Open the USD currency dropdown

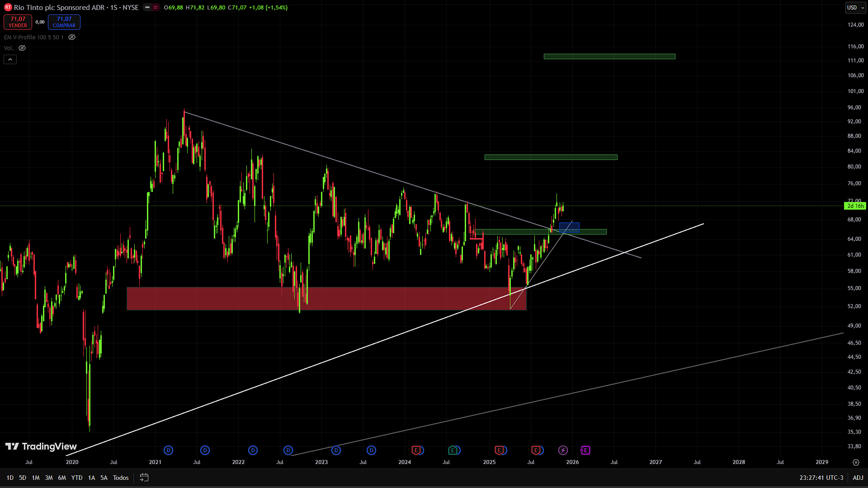coord(855,8)
